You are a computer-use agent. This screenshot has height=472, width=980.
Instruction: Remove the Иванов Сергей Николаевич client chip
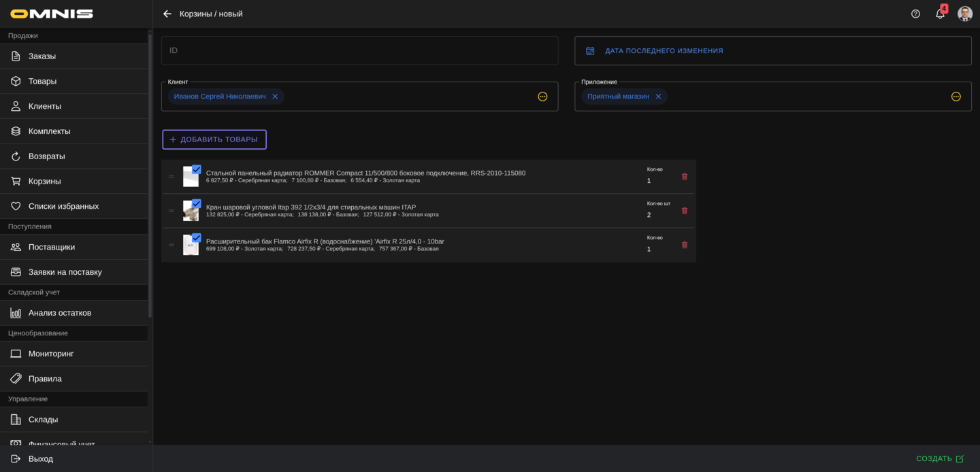(275, 97)
